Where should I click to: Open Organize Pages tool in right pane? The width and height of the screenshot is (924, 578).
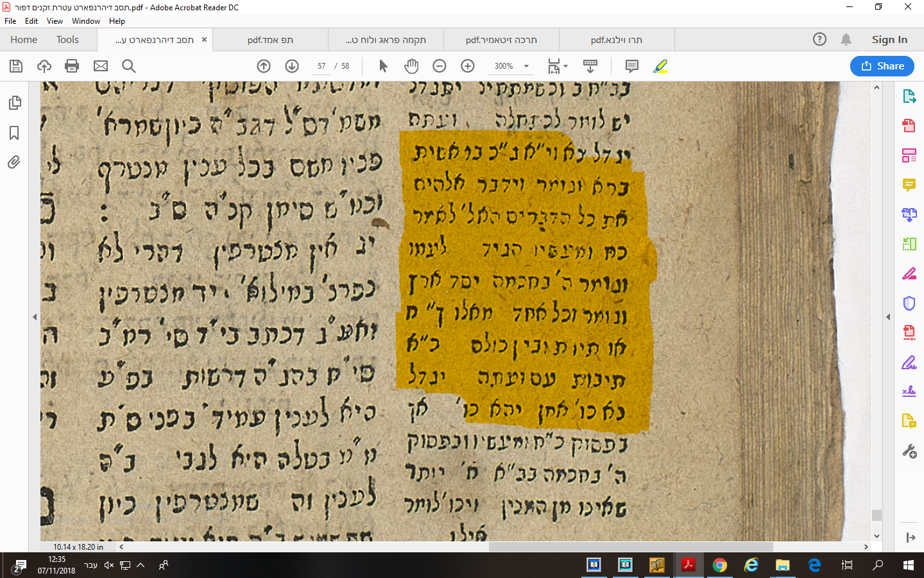point(909,244)
